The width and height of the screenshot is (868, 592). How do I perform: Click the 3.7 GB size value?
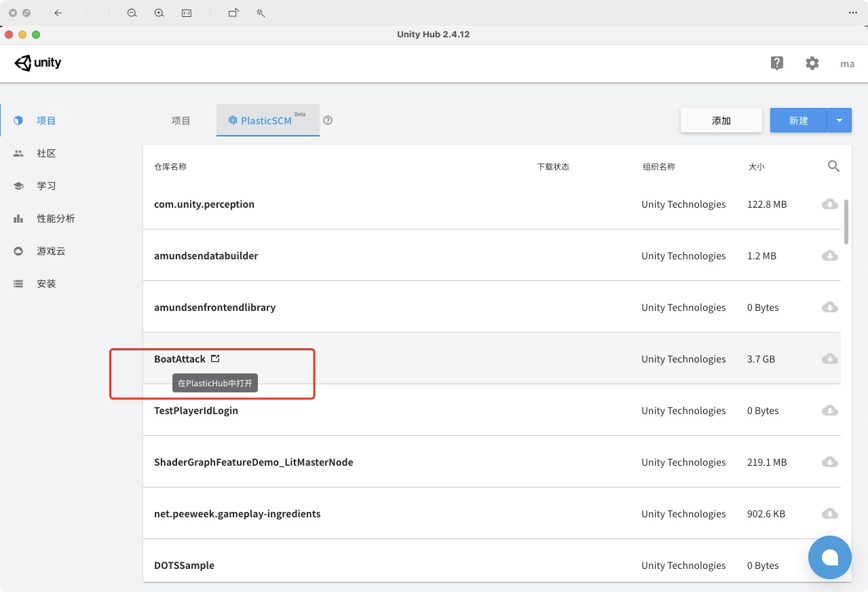click(761, 359)
